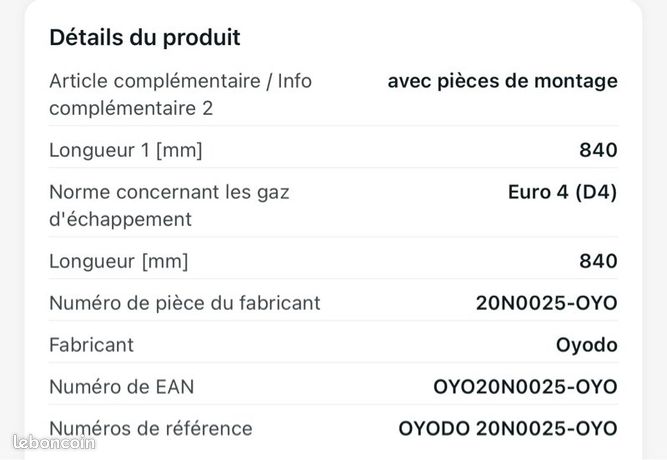The image size is (667, 460).
Task: Select the Euro 4 (D4) value
Action: [562, 192]
